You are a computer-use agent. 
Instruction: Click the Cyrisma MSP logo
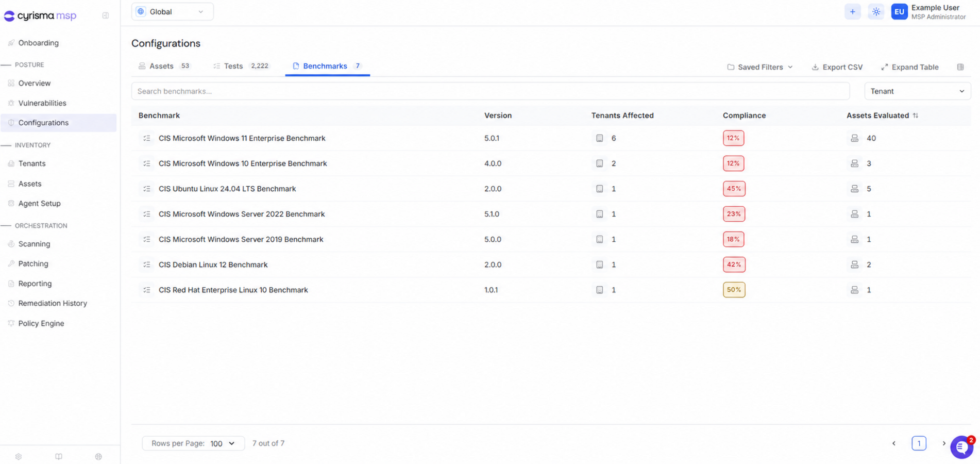40,16
